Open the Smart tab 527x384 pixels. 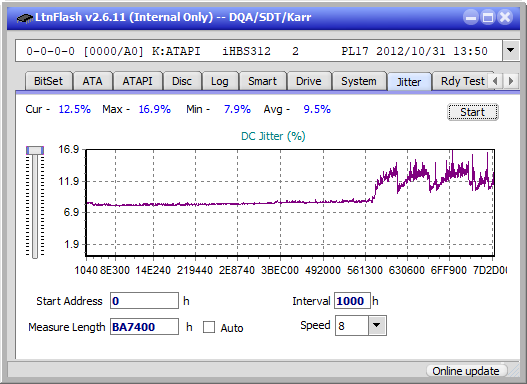tap(262, 81)
